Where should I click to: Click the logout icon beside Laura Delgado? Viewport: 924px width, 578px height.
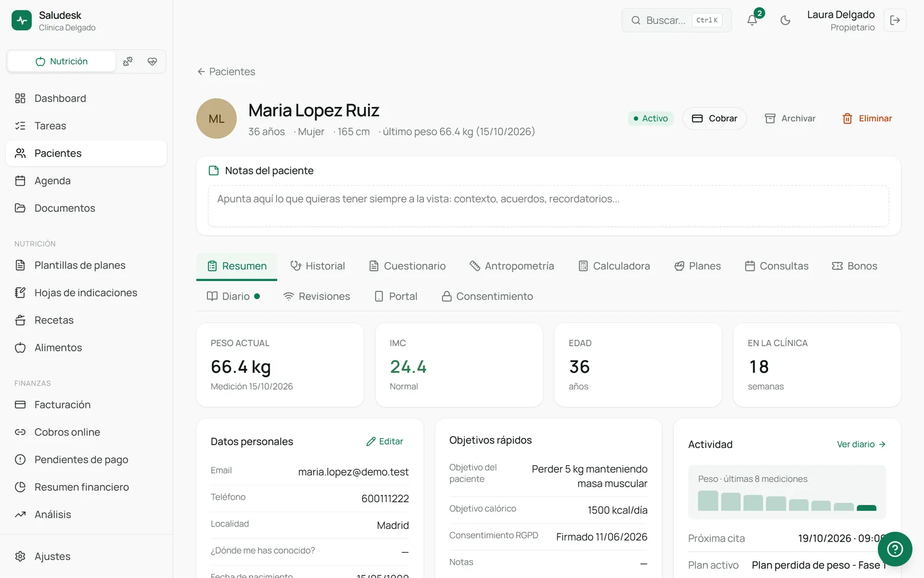[x=895, y=20]
